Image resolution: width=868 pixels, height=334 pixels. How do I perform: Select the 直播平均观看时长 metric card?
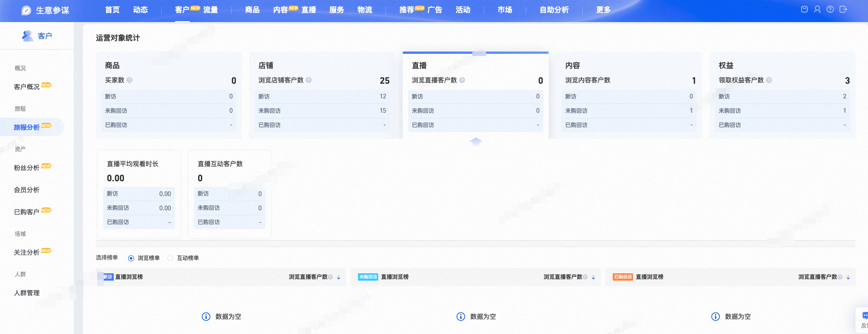click(x=139, y=194)
